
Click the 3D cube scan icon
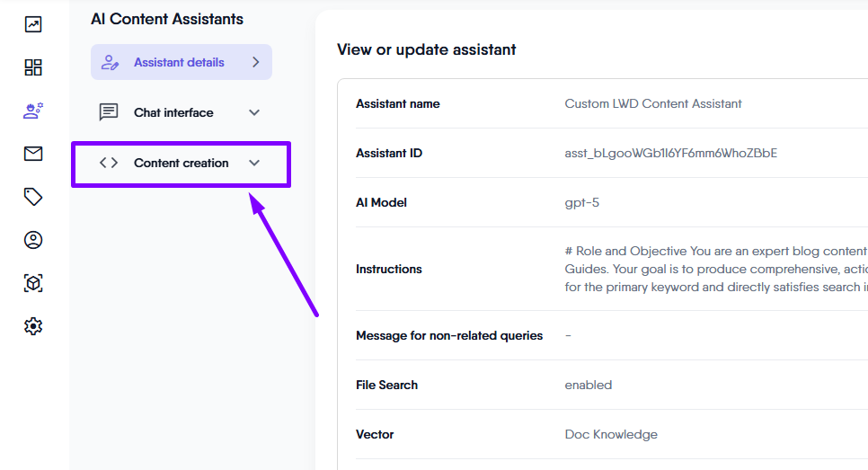click(x=33, y=283)
